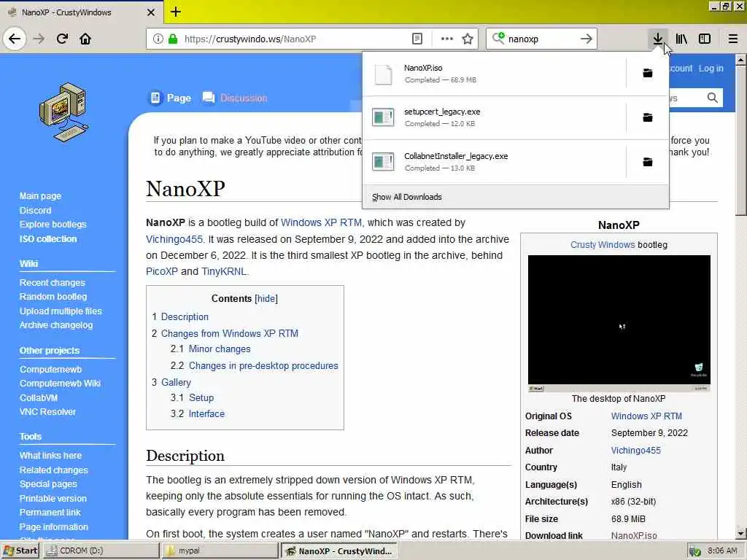Jump to 3.2 Interface section
This screenshot has width=747, height=560.
pos(206,414)
